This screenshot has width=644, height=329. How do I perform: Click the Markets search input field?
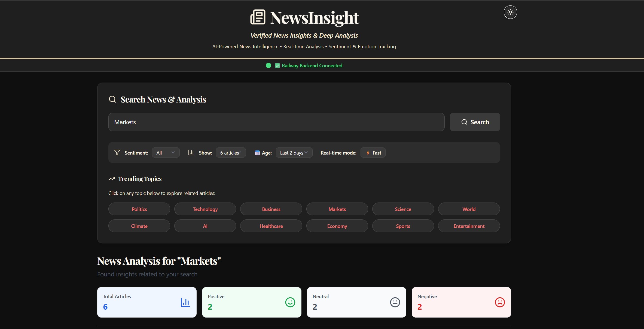(276, 122)
